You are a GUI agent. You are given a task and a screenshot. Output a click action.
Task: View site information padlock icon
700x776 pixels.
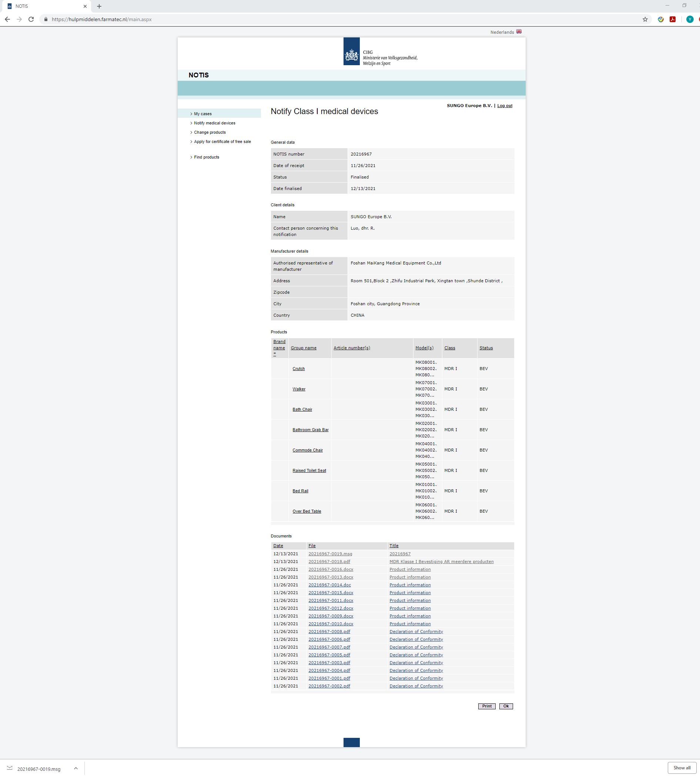(46, 19)
